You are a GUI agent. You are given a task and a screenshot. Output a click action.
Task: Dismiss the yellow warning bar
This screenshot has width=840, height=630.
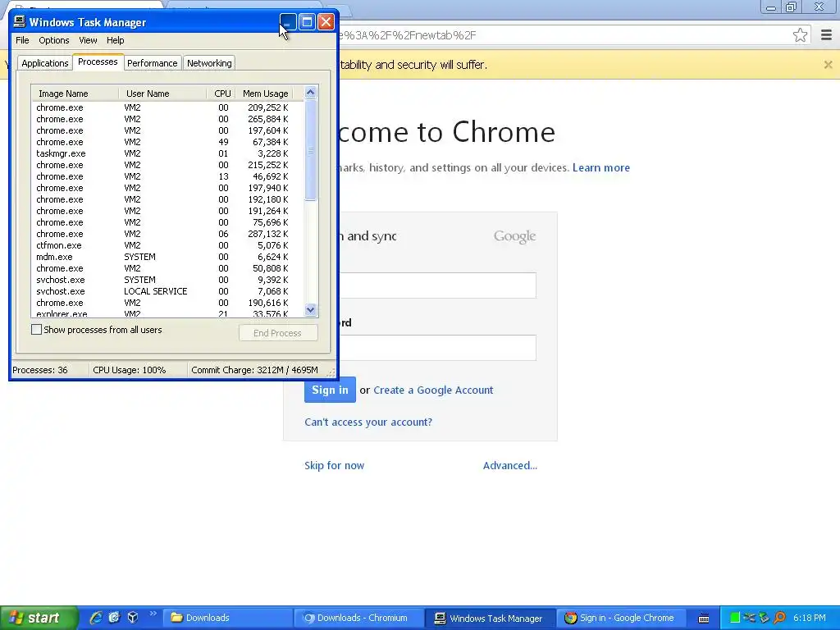pyautogui.click(x=828, y=65)
